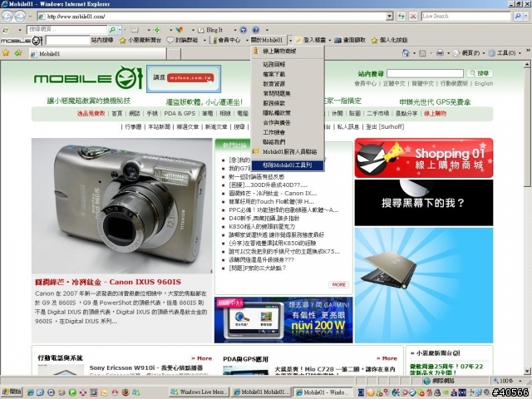Expand 關於Mobile01 dropdown arrow
532x399 pixels.
pyautogui.click(x=290, y=41)
